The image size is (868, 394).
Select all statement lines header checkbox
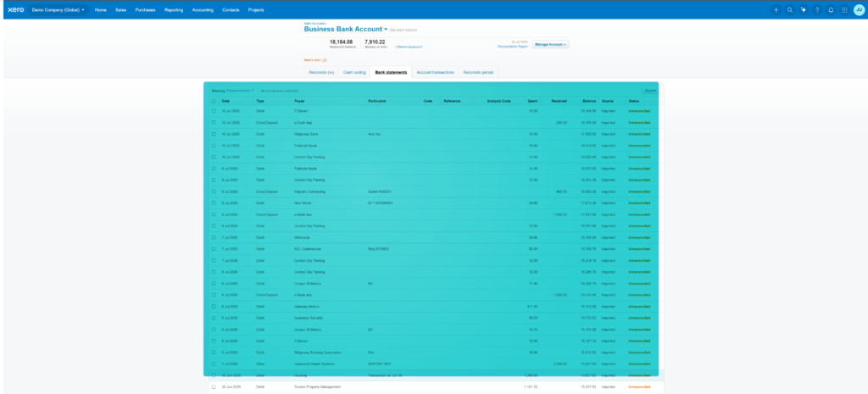coord(214,102)
